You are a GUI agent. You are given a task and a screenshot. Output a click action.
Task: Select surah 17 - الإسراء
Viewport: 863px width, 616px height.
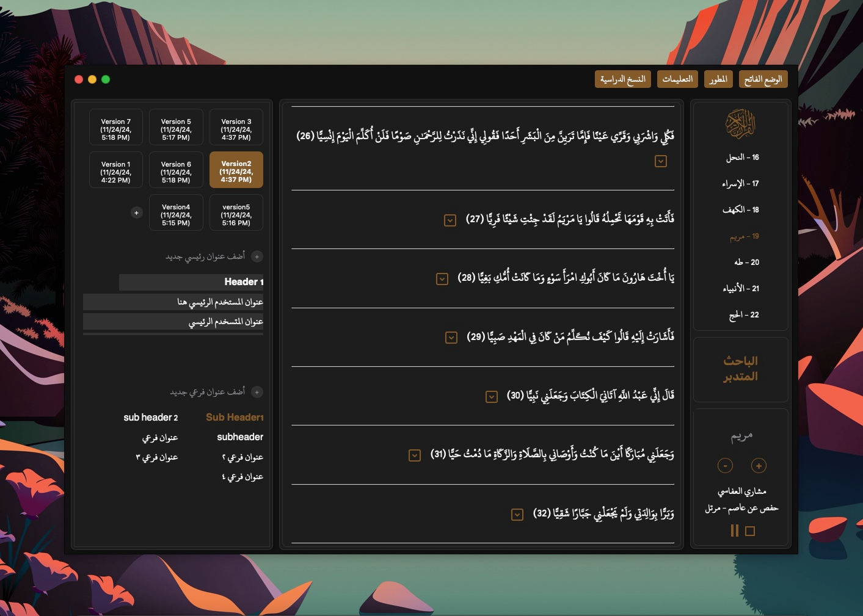click(740, 184)
